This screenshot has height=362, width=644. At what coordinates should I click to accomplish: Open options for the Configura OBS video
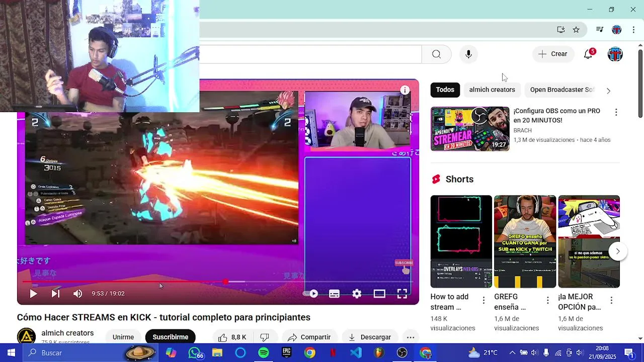(616, 112)
